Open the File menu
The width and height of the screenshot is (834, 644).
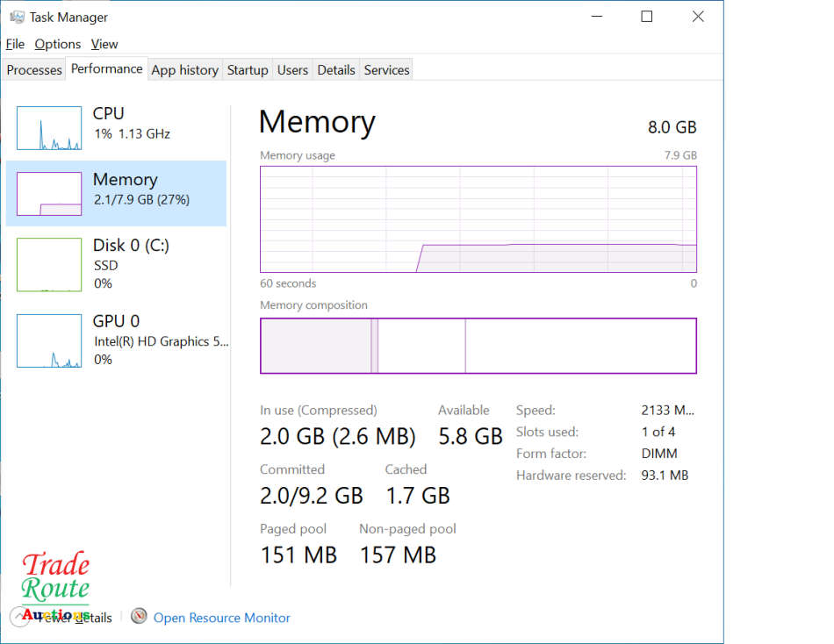[15, 44]
